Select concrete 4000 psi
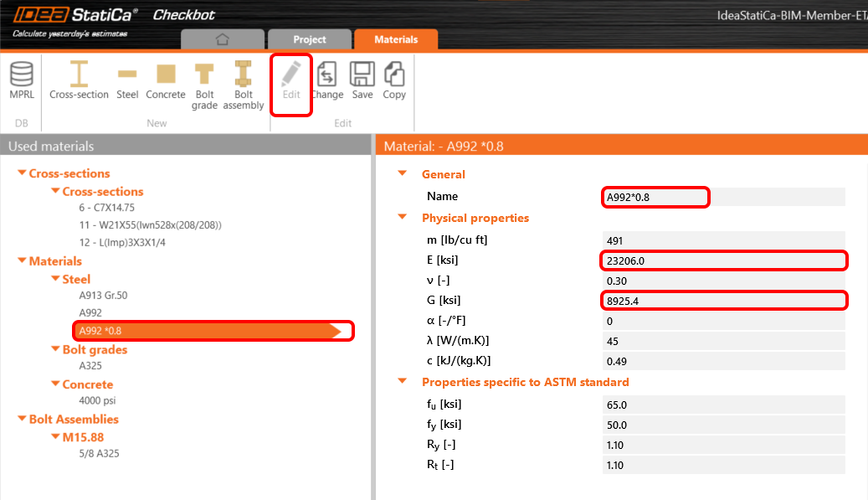 pyautogui.click(x=97, y=401)
